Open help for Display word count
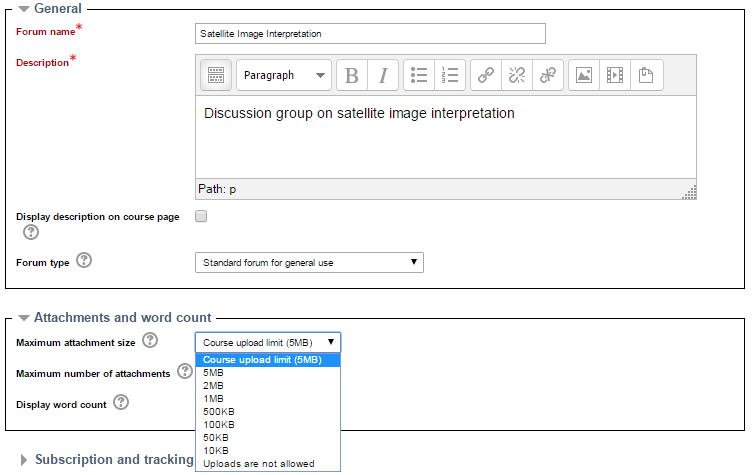Viewport: 753px width, 475px height. (x=121, y=402)
